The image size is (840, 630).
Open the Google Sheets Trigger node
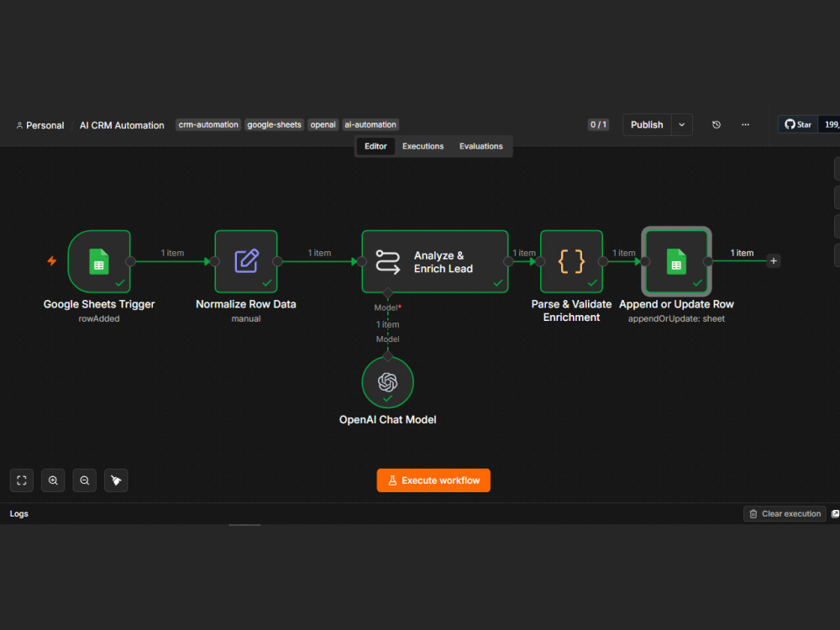pos(99,261)
